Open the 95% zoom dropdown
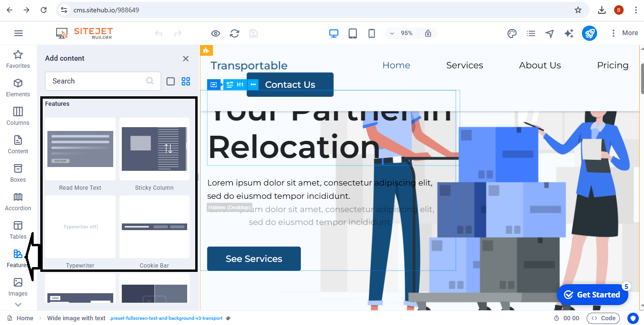 point(401,33)
